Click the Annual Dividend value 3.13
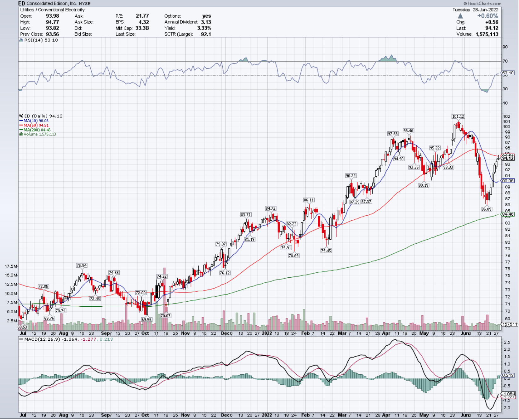Viewport: 519px width, 420px height. pos(206,22)
